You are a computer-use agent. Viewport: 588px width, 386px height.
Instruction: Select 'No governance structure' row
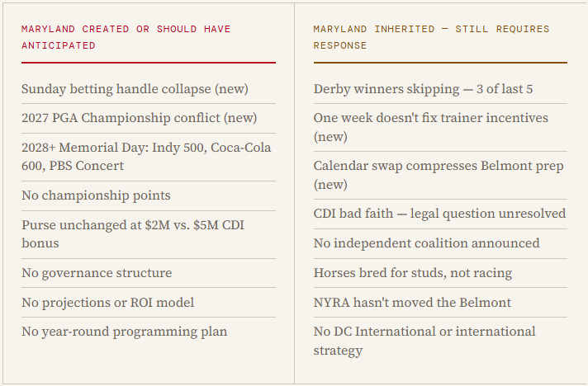149,273
